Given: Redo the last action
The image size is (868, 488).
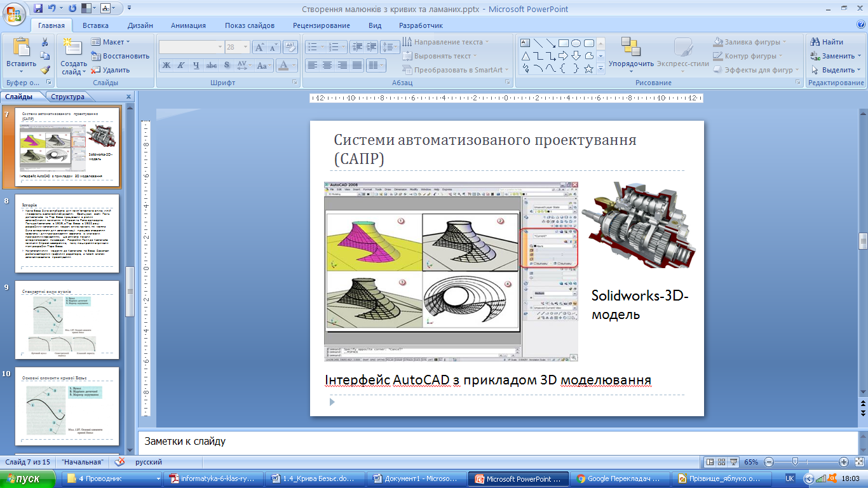Looking at the screenshot, I should pos(72,9).
